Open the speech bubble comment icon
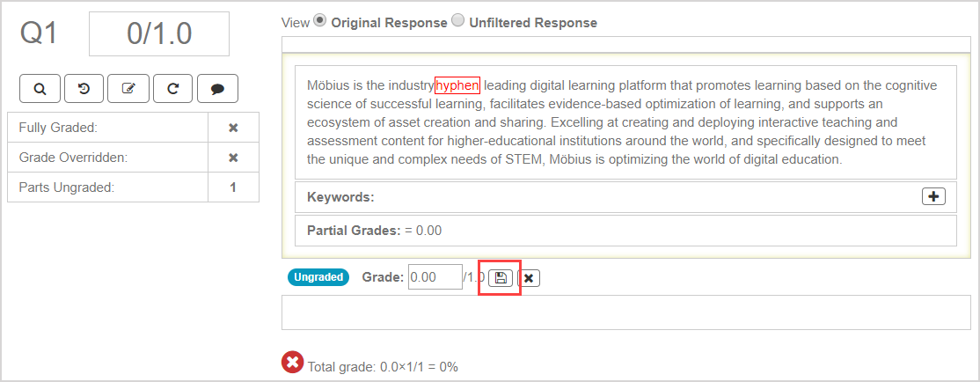This screenshot has height=382, width=980. click(217, 88)
